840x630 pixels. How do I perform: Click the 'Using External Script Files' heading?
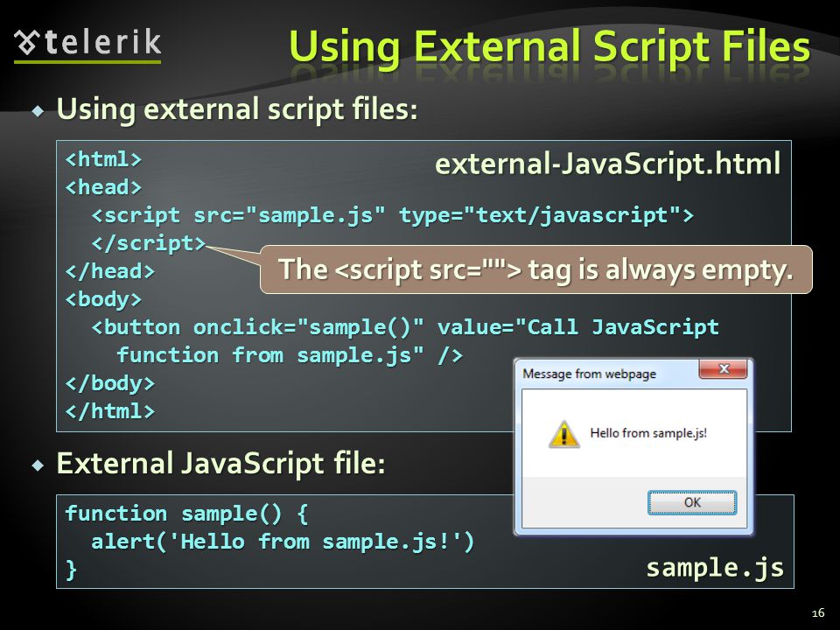click(x=549, y=48)
